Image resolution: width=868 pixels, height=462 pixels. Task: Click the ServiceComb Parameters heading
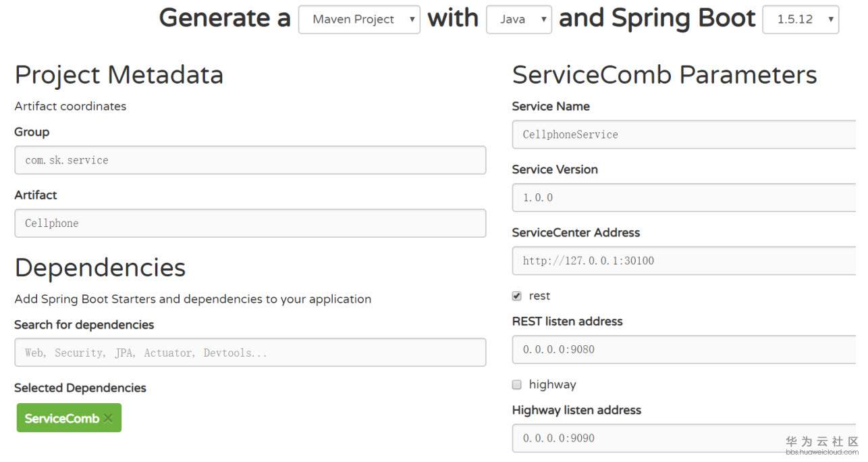point(664,74)
